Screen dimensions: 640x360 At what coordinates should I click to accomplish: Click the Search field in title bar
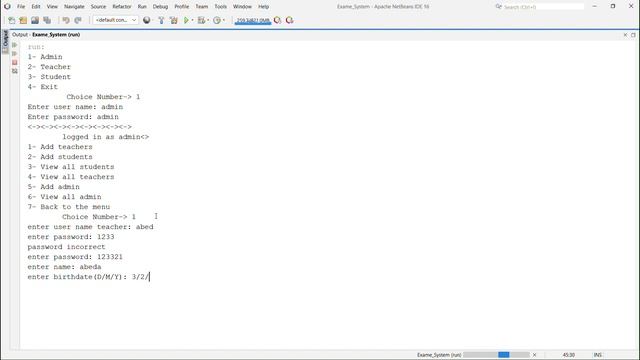point(543,7)
